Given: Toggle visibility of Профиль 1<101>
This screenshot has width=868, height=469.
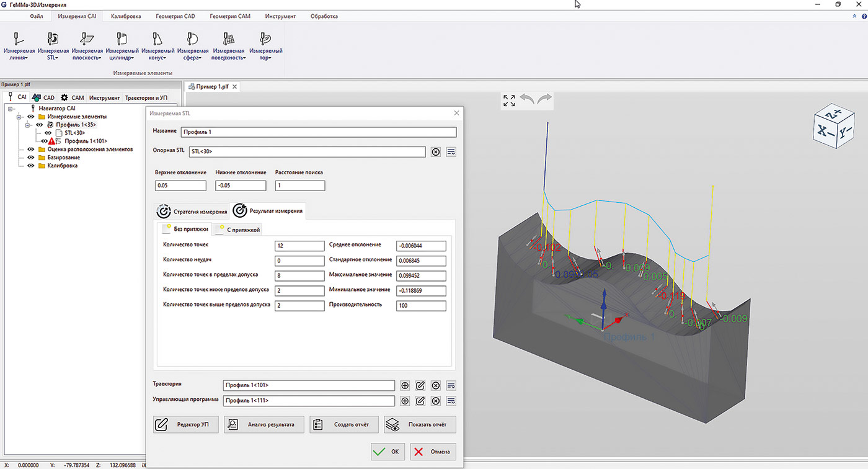Looking at the screenshot, I should pos(45,141).
